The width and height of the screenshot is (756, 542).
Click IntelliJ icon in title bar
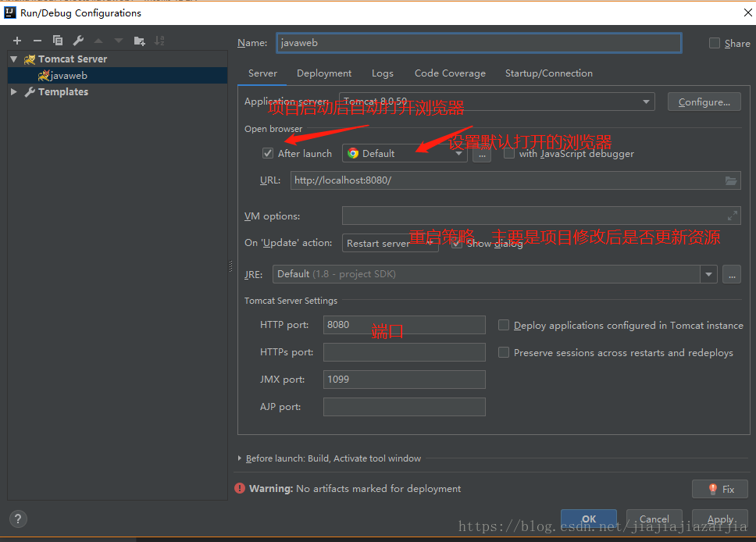pos(10,12)
